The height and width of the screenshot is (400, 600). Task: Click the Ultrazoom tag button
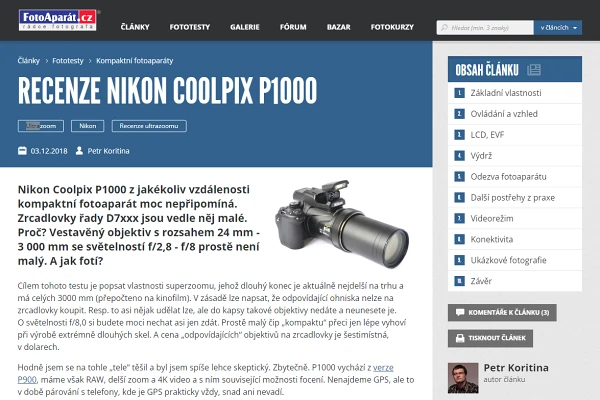(x=41, y=126)
